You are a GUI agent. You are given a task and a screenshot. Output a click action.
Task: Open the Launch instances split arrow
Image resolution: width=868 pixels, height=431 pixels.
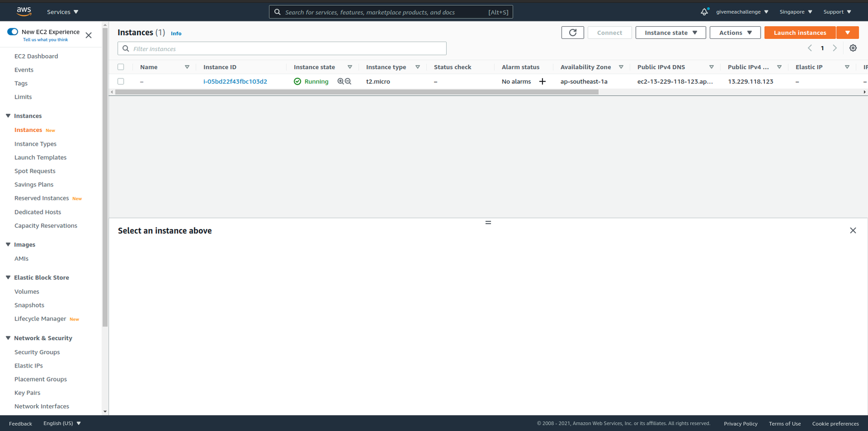click(x=847, y=33)
